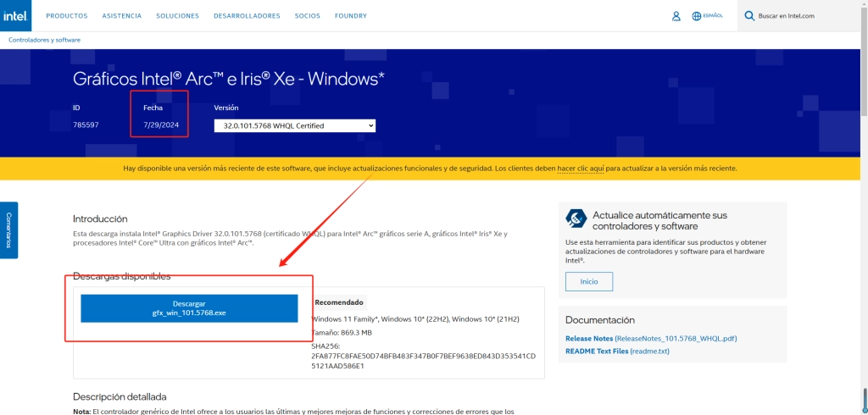
Task: Open the DESARROLLADORES menu
Action: click(247, 16)
